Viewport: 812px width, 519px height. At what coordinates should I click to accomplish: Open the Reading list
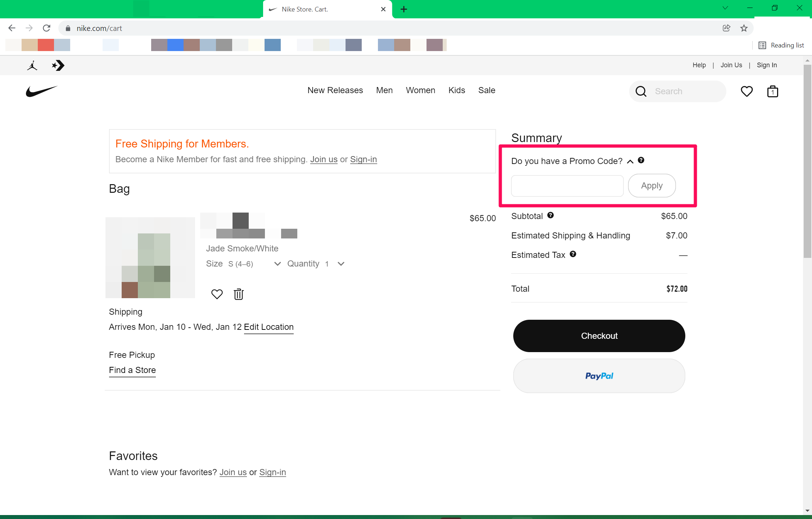(781, 45)
